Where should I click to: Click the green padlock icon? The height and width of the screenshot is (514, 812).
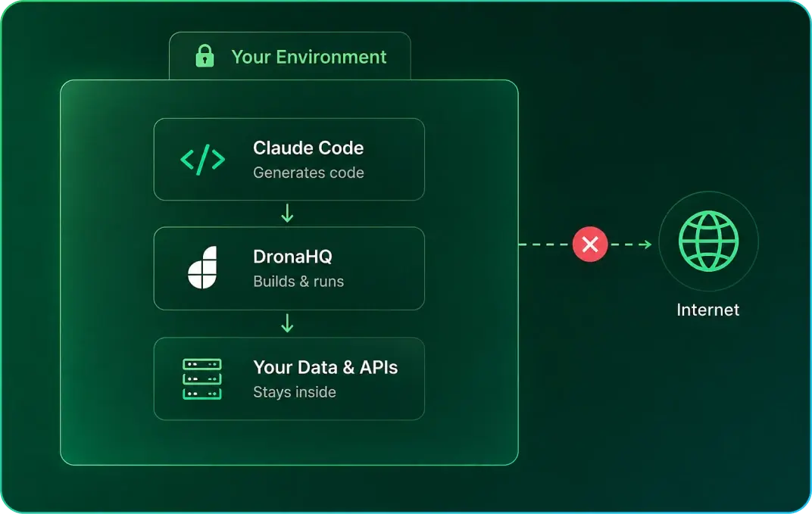(205, 56)
